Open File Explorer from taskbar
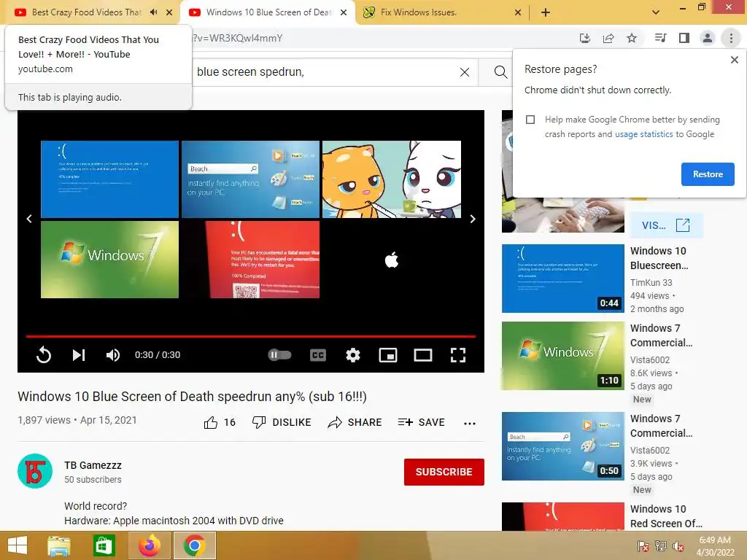This screenshot has width=747, height=560. click(x=59, y=545)
